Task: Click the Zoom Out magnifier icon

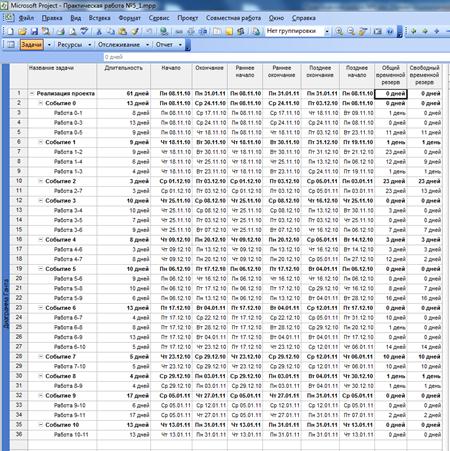Action: click(x=351, y=31)
